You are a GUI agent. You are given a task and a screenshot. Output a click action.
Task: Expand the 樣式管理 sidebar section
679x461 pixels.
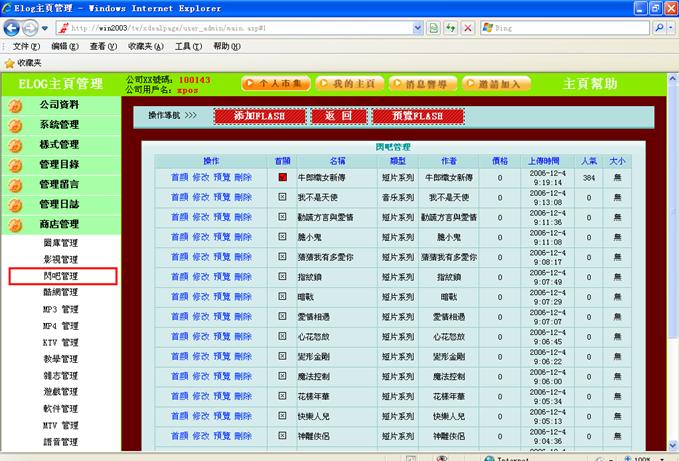pyautogui.click(x=59, y=145)
